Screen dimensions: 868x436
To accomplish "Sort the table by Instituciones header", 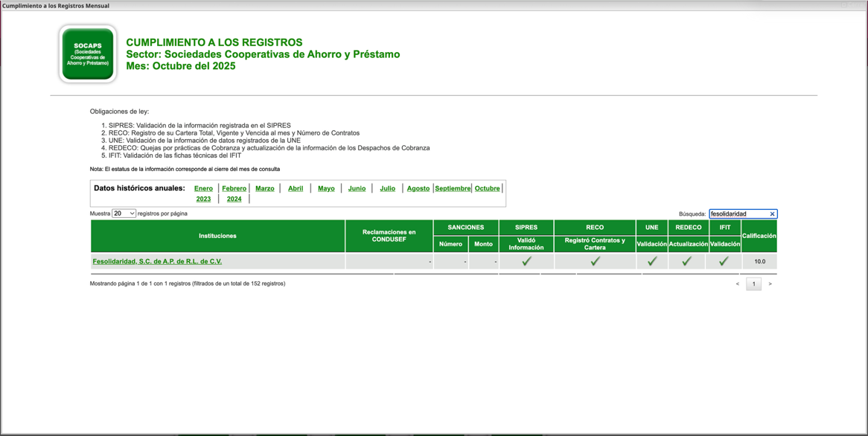I will (x=217, y=236).
